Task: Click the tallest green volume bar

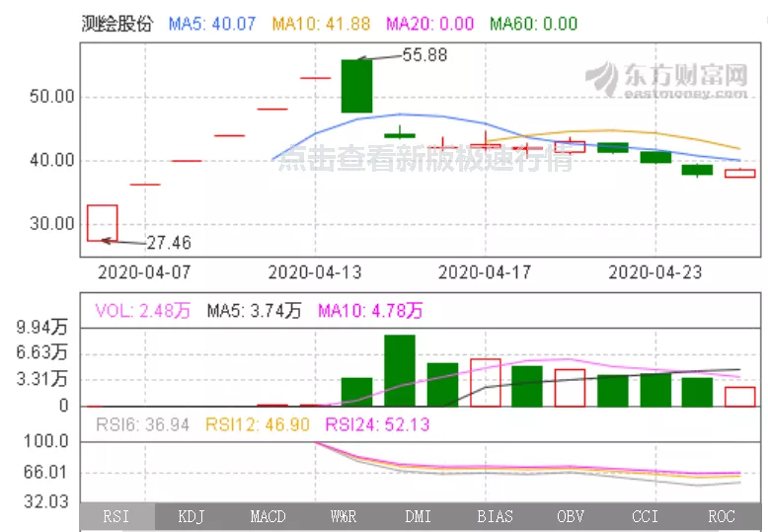Action: 400,371
